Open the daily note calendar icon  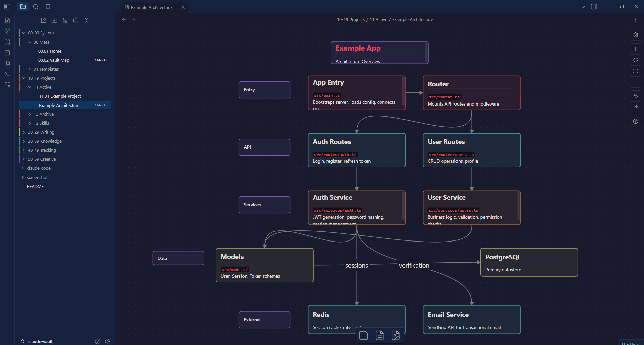[7, 53]
